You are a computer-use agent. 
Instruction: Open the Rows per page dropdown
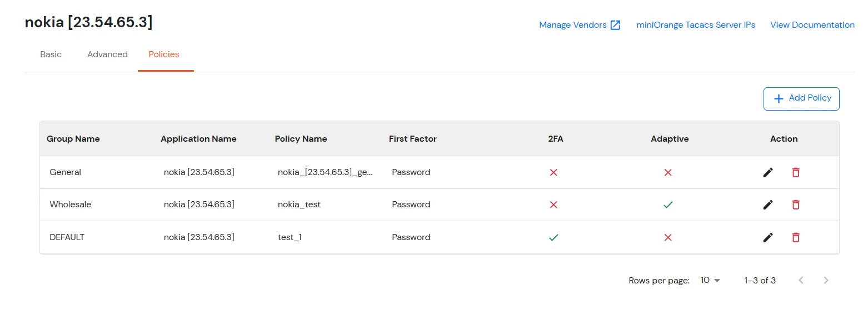tap(710, 280)
